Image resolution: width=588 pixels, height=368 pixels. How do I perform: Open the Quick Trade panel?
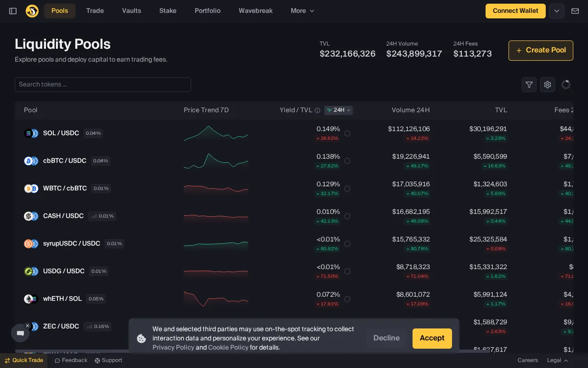point(24,361)
